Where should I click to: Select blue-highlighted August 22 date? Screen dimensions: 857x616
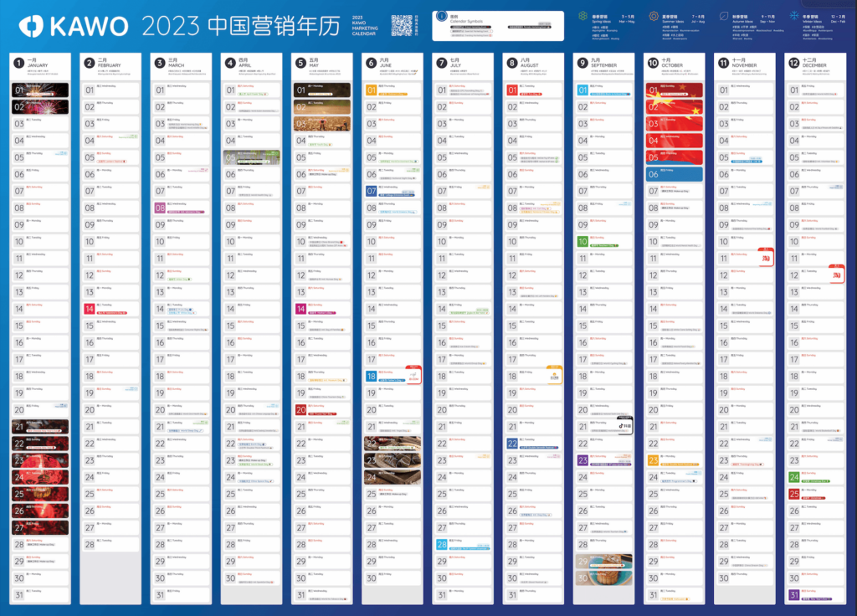click(x=512, y=444)
